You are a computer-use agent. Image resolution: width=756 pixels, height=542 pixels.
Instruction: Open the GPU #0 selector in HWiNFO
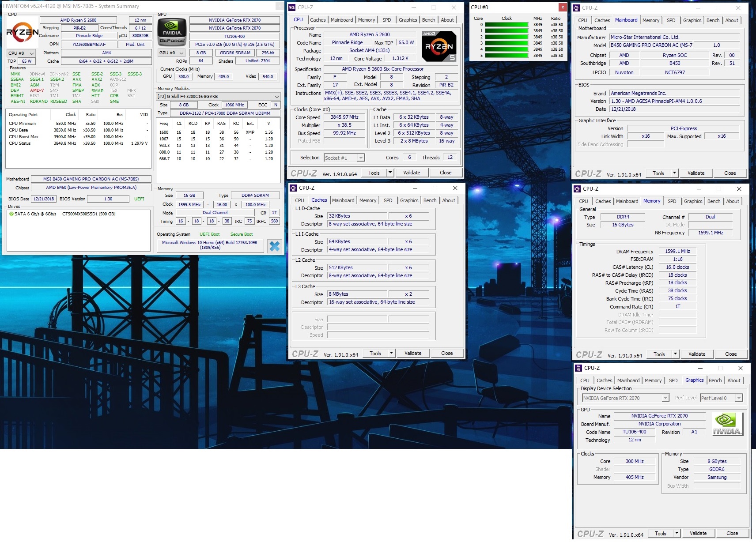coord(171,53)
